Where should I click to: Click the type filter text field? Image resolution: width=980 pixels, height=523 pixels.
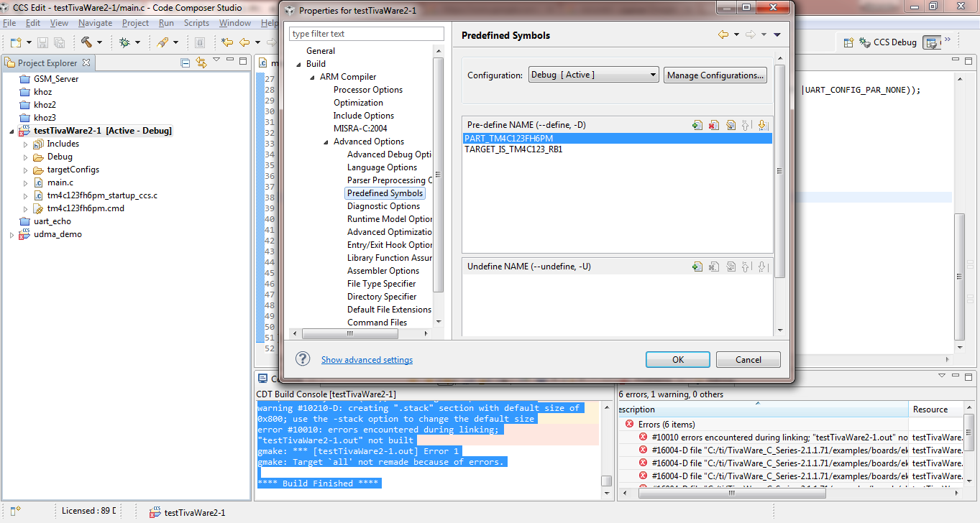pos(367,34)
